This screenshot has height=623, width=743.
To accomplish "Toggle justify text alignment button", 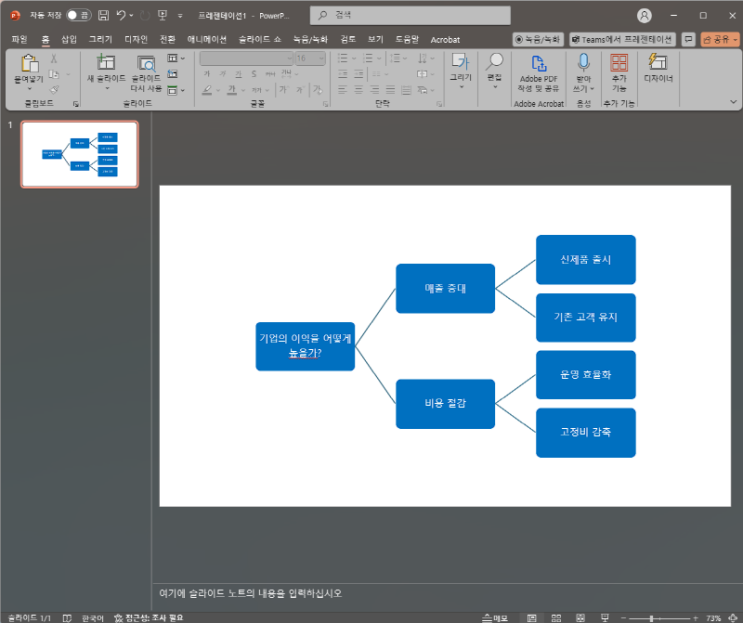I will (390, 90).
